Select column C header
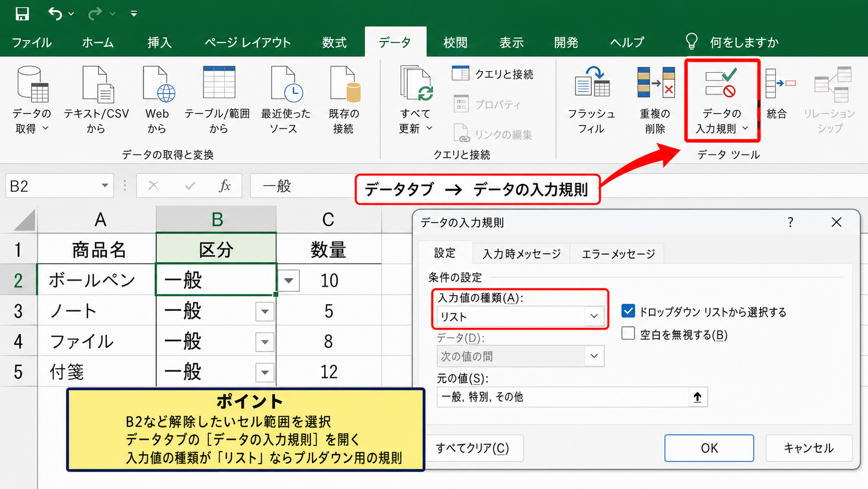Viewport: 868px width, 489px height. coord(329,219)
